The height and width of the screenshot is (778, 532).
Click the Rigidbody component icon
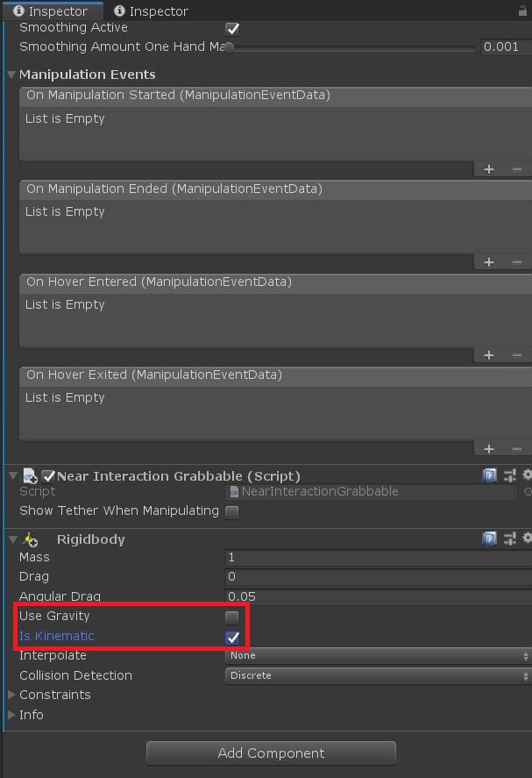(x=31, y=539)
